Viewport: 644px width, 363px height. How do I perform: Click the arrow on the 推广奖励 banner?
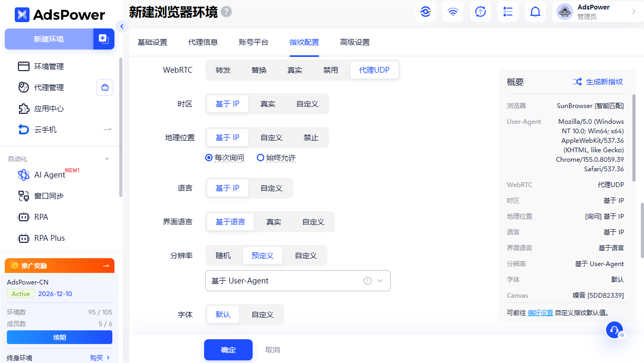pyautogui.click(x=106, y=266)
